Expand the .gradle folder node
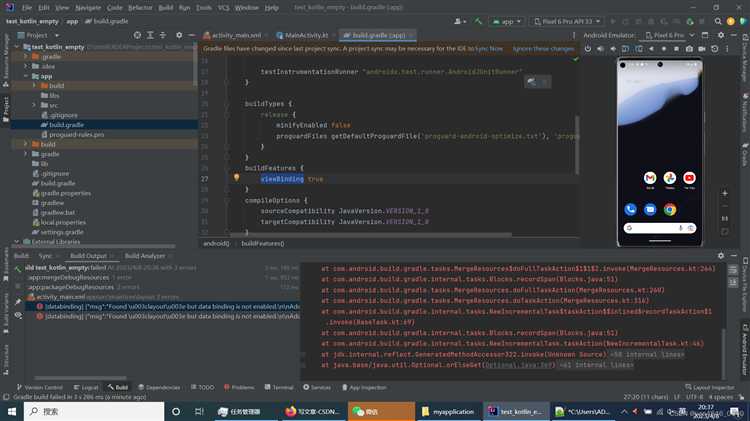Image resolution: width=750 pixels, height=421 pixels. 26,56
